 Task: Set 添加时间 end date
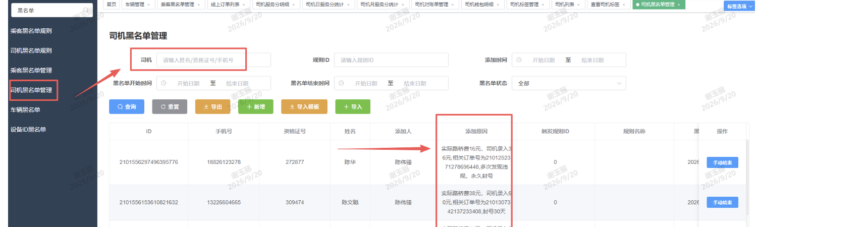(x=592, y=60)
